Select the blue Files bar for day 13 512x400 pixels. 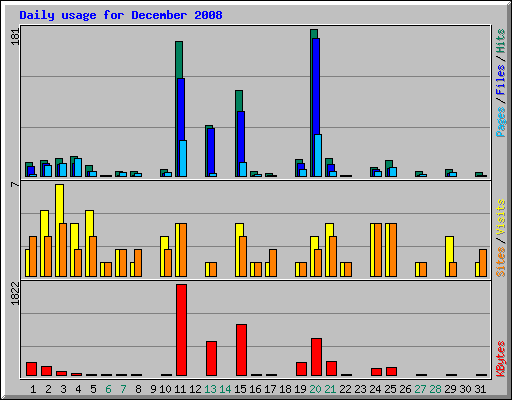pos(211,151)
